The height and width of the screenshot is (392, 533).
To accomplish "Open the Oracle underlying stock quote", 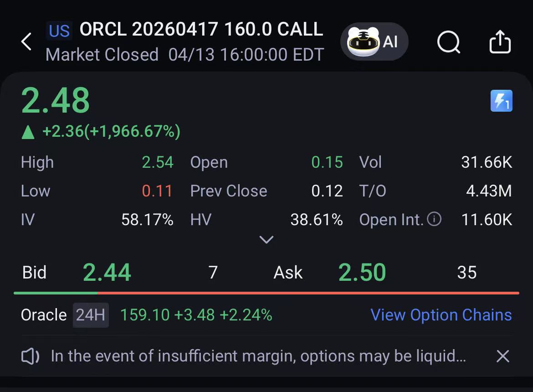I will click(x=44, y=315).
